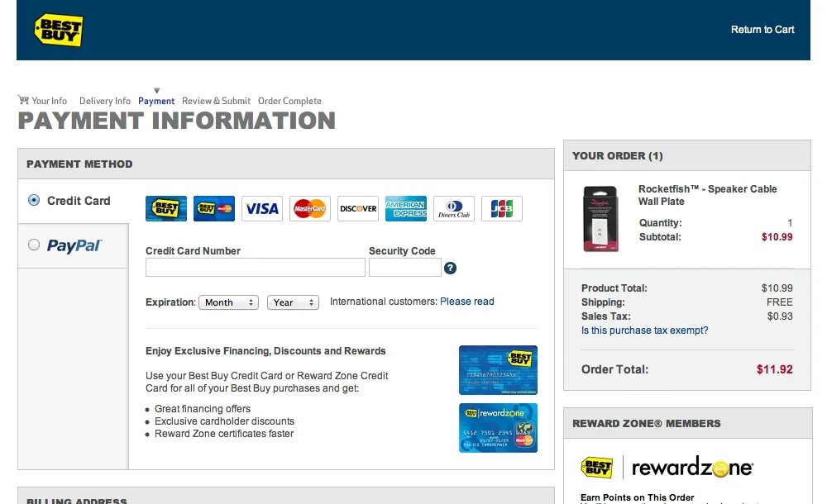
Task: Open the expiration Month dropdown
Action: pyautogui.click(x=228, y=302)
